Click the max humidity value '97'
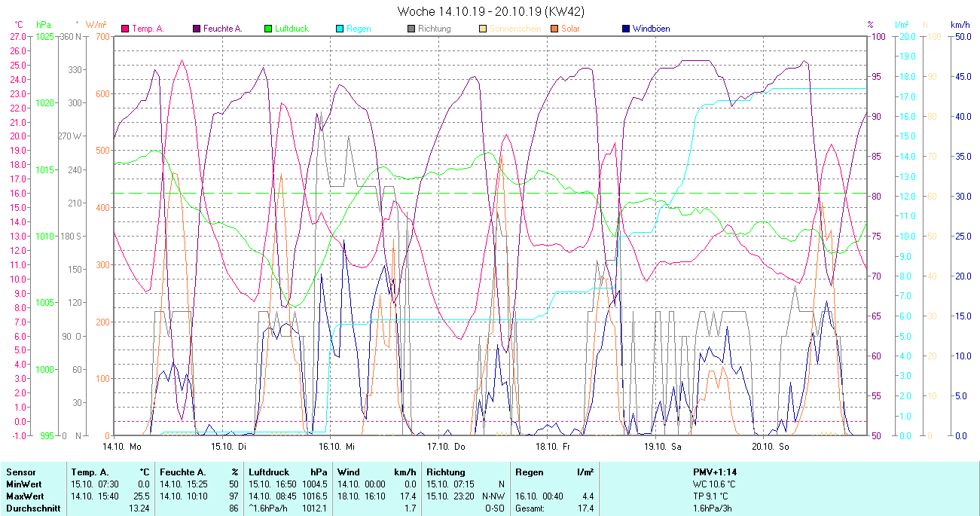Image resolution: width=980 pixels, height=516 pixels. 233,496
